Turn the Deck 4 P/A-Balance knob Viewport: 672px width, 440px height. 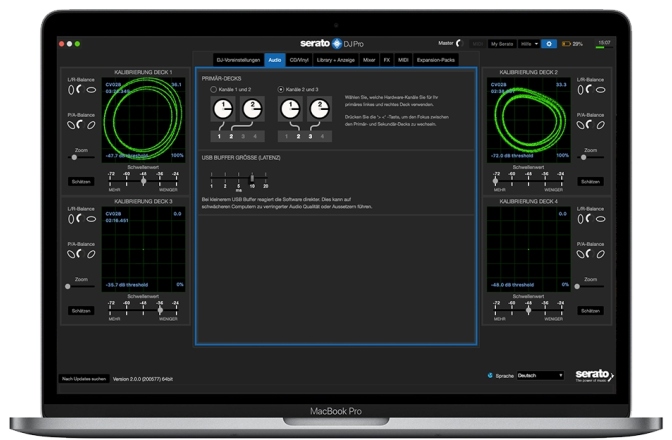(x=589, y=254)
